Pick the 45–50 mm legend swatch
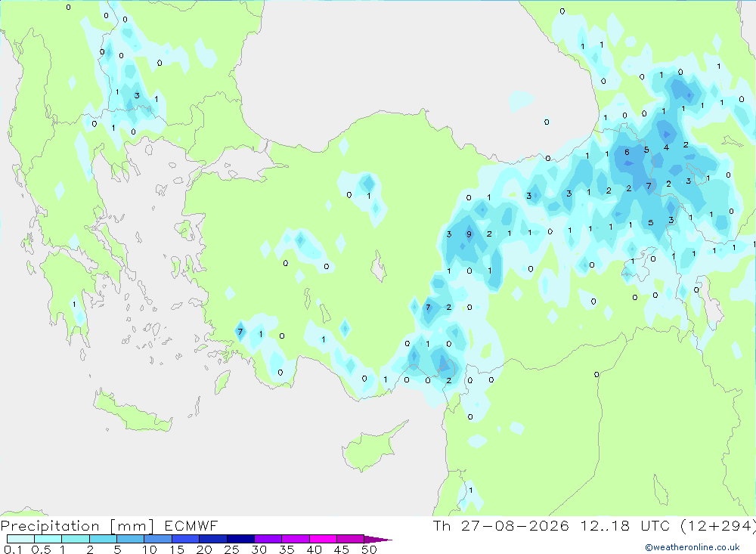 click(351, 539)
